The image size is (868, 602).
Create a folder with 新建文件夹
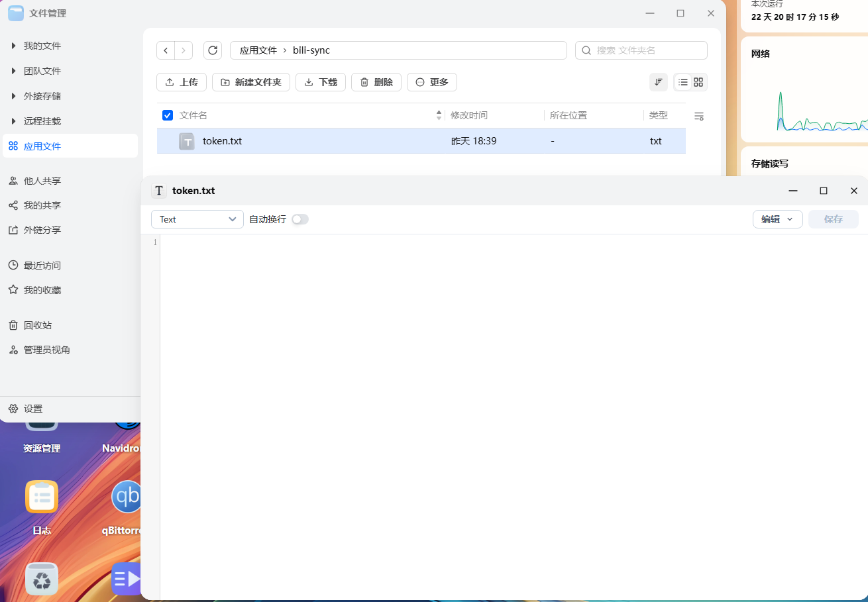point(251,82)
